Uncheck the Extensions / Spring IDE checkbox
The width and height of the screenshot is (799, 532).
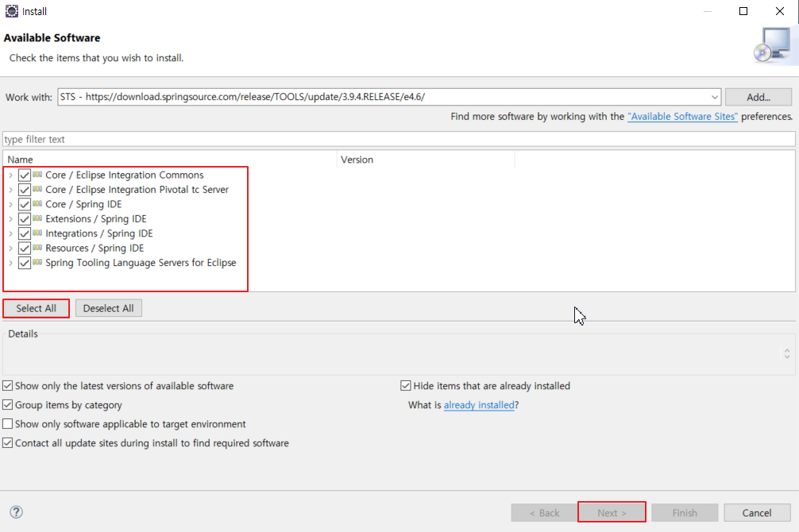24,219
